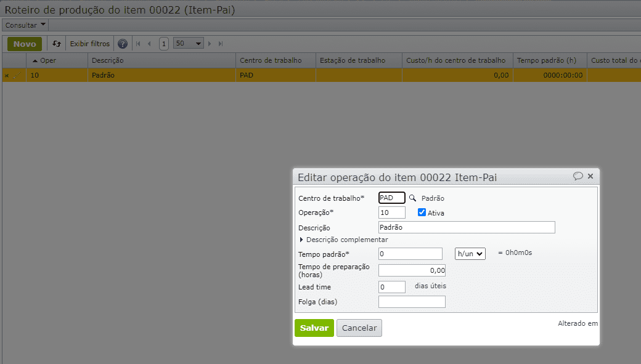The width and height of the screenshot is (641, 364).
Task: Focus the Descrição field containing Padrão
Action: (467, 227)
